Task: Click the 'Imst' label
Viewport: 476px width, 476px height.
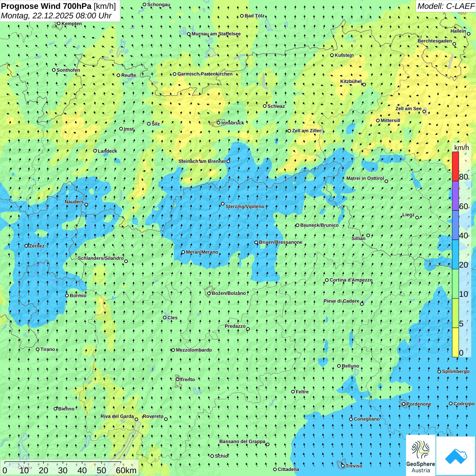Action: point(129,129)
